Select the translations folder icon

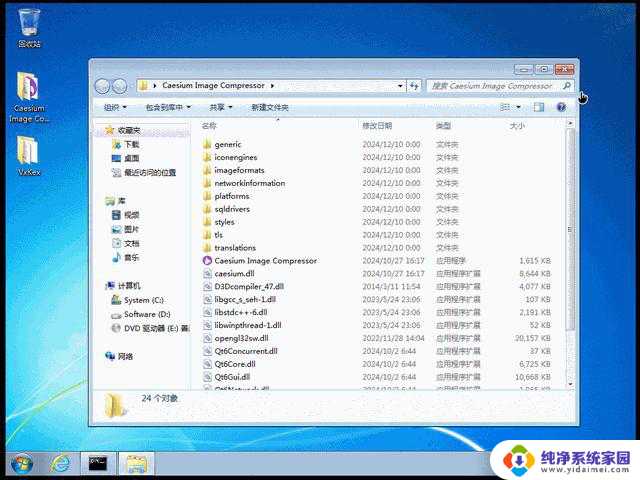click(207, 247)
